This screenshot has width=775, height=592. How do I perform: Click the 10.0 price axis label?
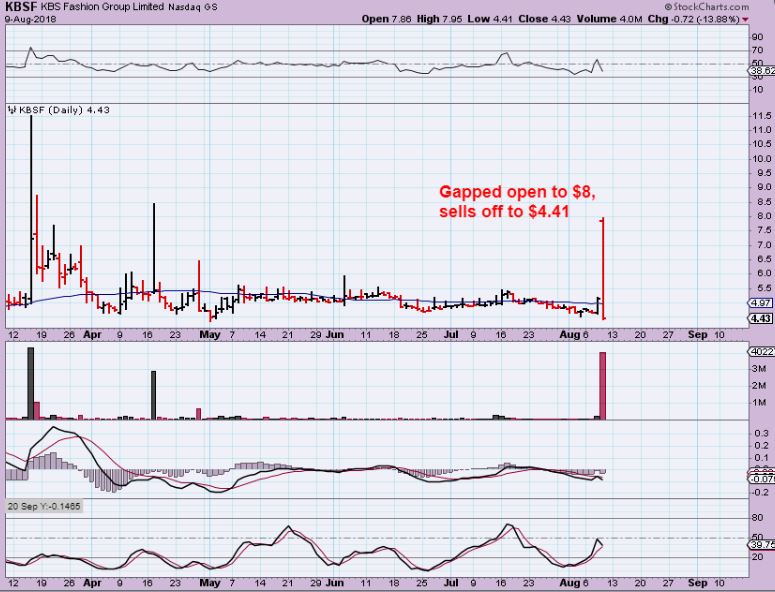[762, 159]
